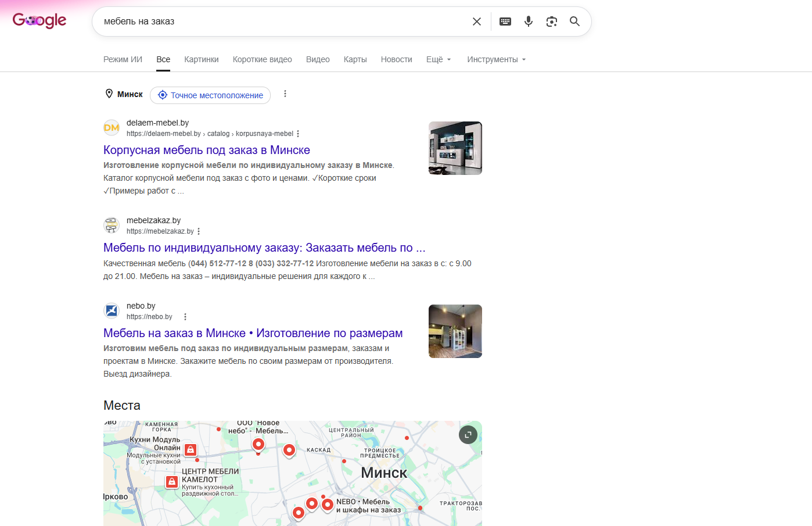This screenshot has width=812, height=526.
Task: Open the Короткие видео tab
Action: tap(263, 59)
